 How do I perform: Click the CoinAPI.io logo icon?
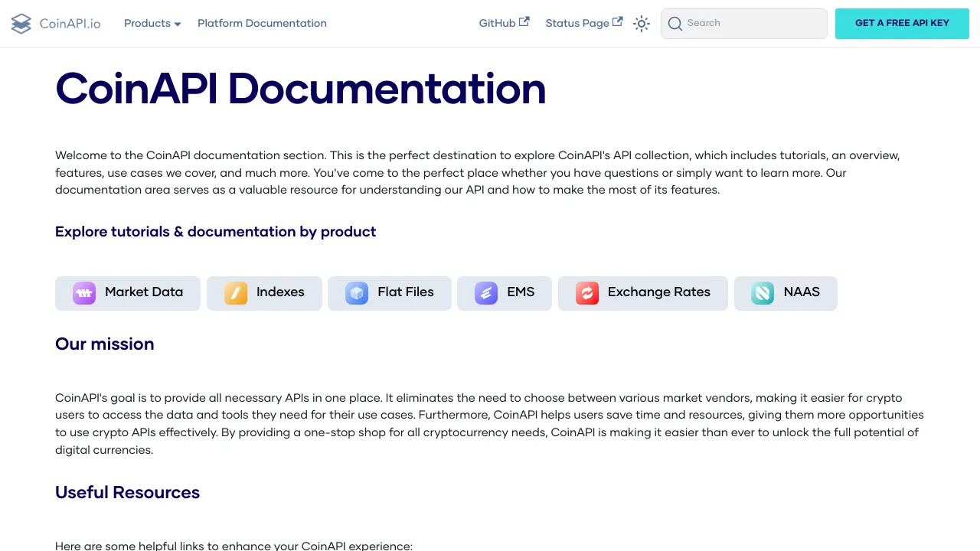[x=21, y=24]
